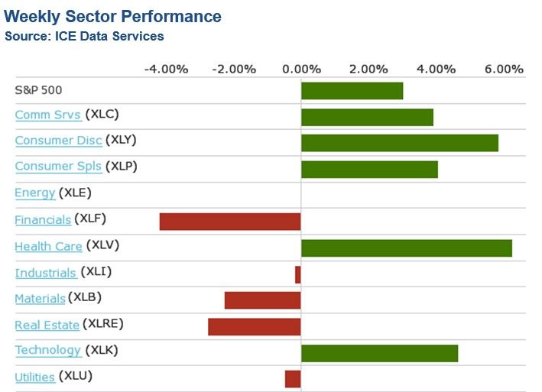Open the Financials sector link
542x392 pixels.
click(43, 220)
